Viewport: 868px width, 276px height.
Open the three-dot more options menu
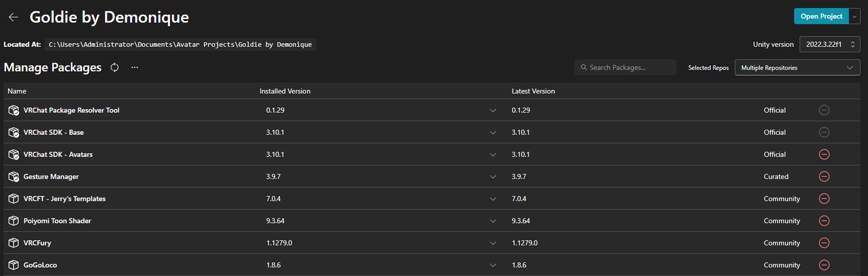(x=135, y=67)
